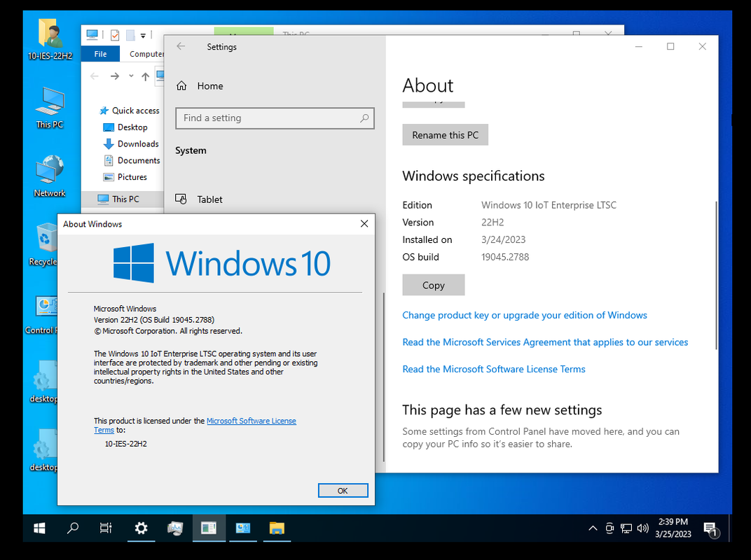This screenshot has width=751, height=560.
Task: Click the File Explorer taskbar icon
Action: tap(277, 528)
